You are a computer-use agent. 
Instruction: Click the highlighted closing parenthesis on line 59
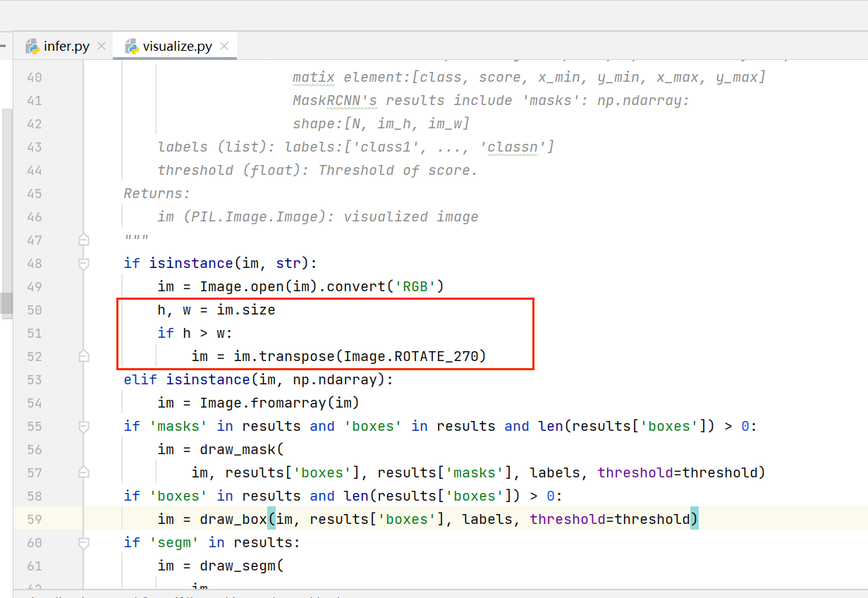pyautogui.click(x=695, y=519)
